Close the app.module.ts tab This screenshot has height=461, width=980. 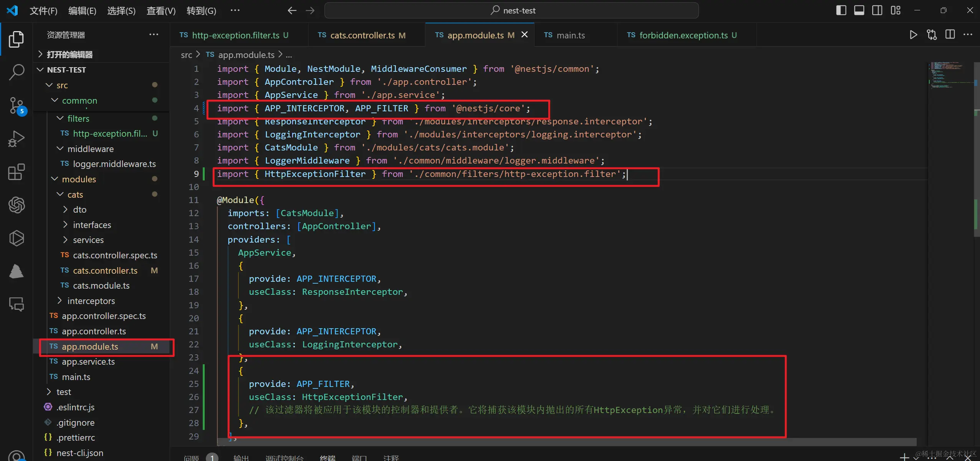point(524,35)
